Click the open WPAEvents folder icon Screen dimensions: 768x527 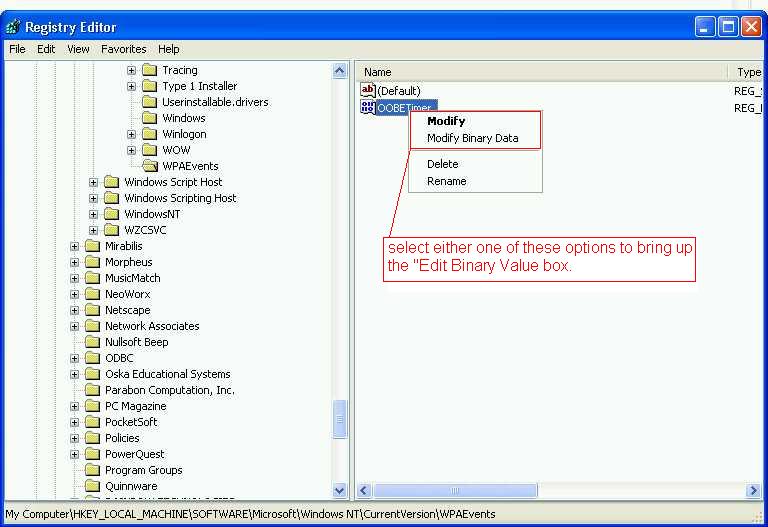[x=149, y=166]
